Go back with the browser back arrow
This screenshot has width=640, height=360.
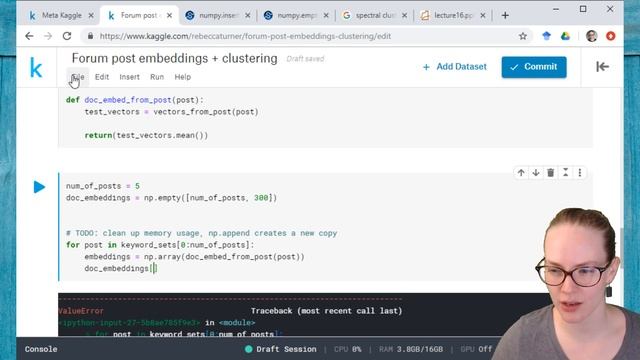pyautogui.click(x=29, y=36)
